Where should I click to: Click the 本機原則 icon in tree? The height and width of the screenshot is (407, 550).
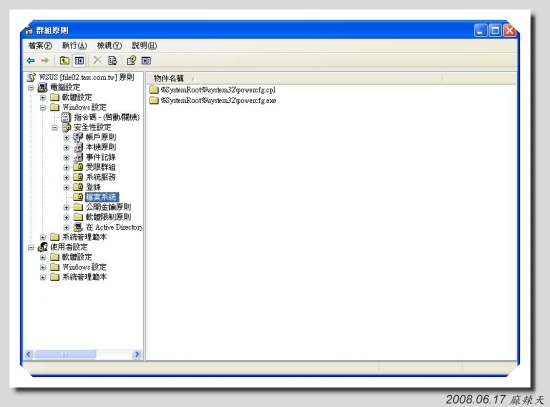tap(78, 147)
